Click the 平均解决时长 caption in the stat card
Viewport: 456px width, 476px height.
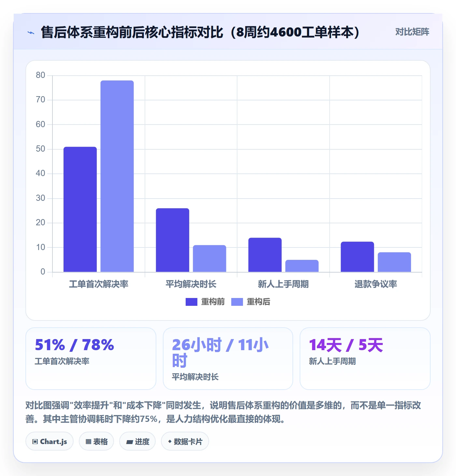point(195,377)
